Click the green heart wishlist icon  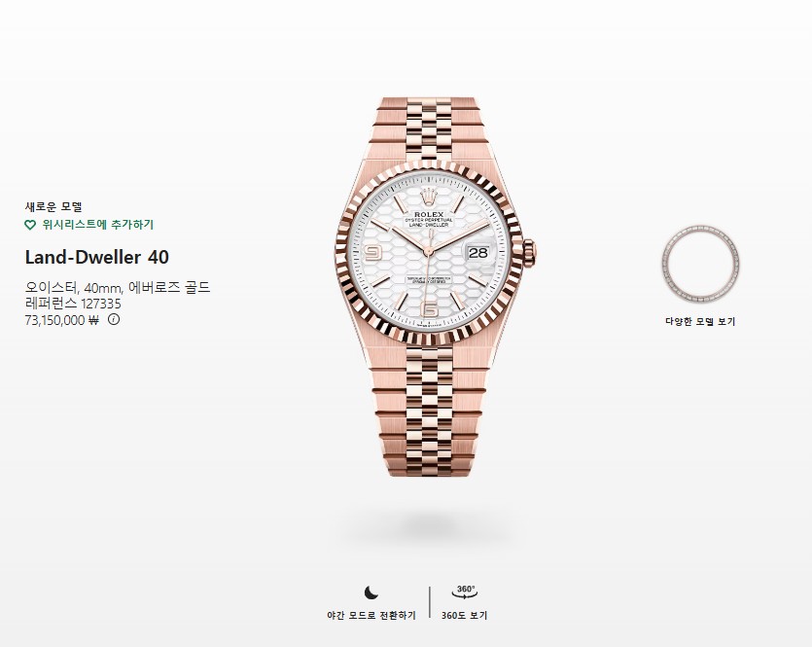point(30,225)
